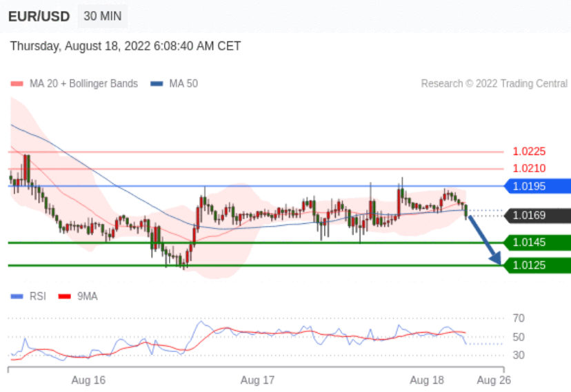Click the Aug 26 date label

(x=494, y=380)
